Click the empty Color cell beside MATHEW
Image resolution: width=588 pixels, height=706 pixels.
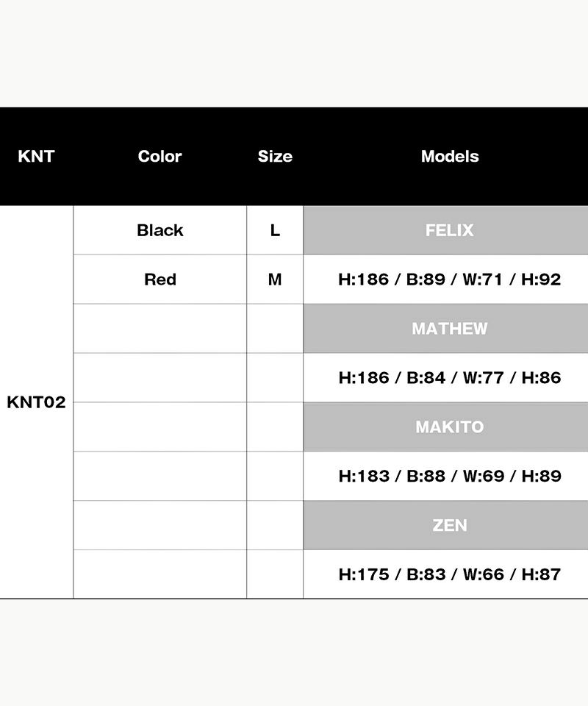(x=159, y=329)
